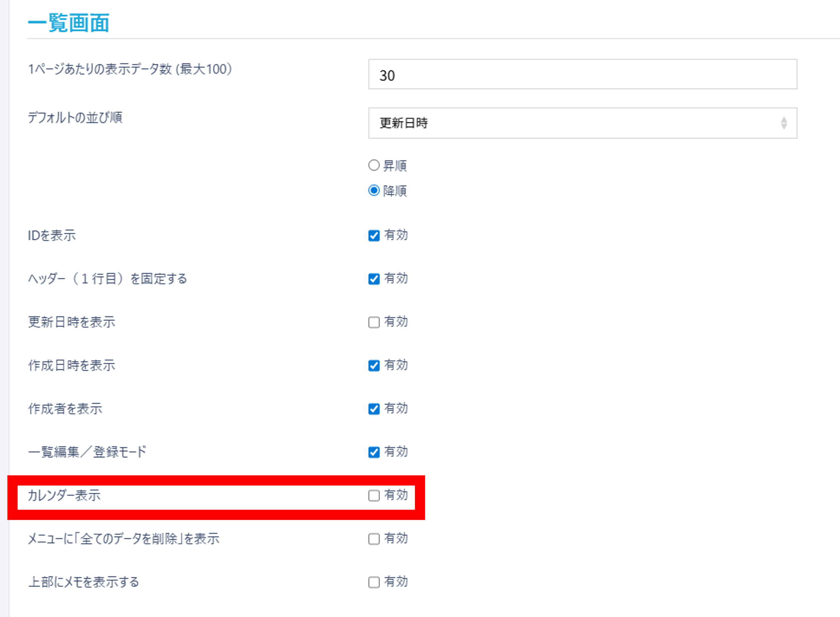Viewport: 840px width, 617px height.
Task: Enable the 更新日時を表示 checkbox
Action: [373, 322]
